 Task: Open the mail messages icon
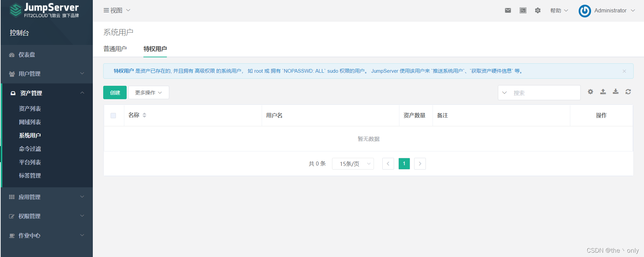(508, 10)
